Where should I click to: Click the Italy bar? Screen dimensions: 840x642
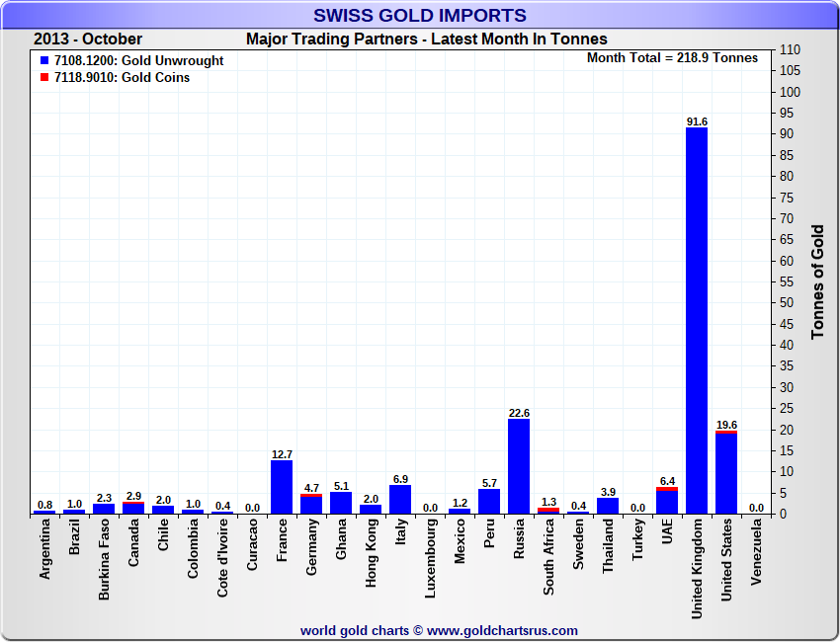click(400, 500)
